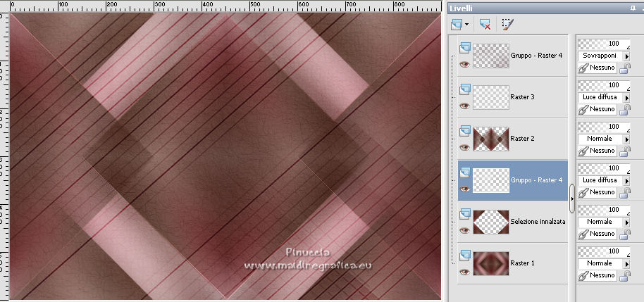Open highlighted layer's Luce diffusa blend dropdown
This screenshot has height=302, width=644.
(627, 180)
